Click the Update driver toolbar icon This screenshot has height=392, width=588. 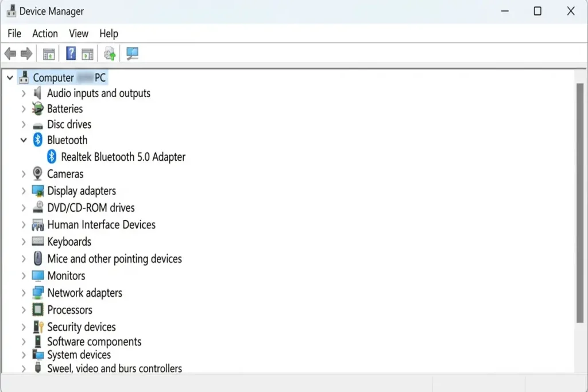tap(110, 54)
